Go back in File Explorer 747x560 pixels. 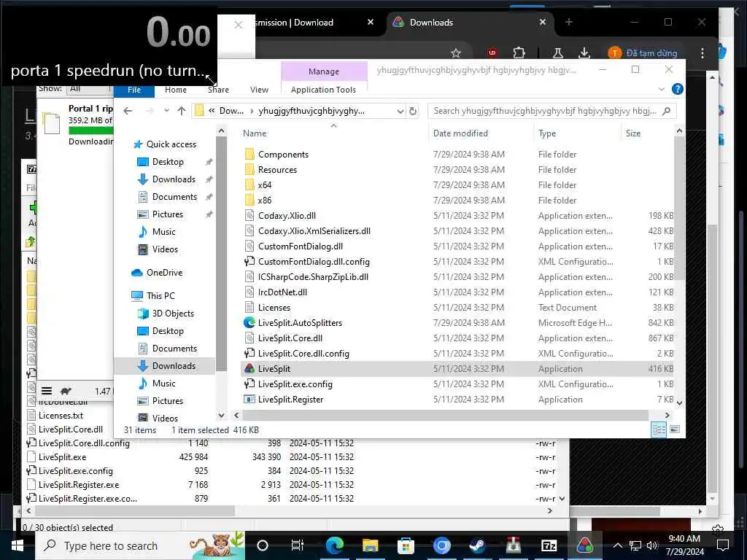(128, 111)
